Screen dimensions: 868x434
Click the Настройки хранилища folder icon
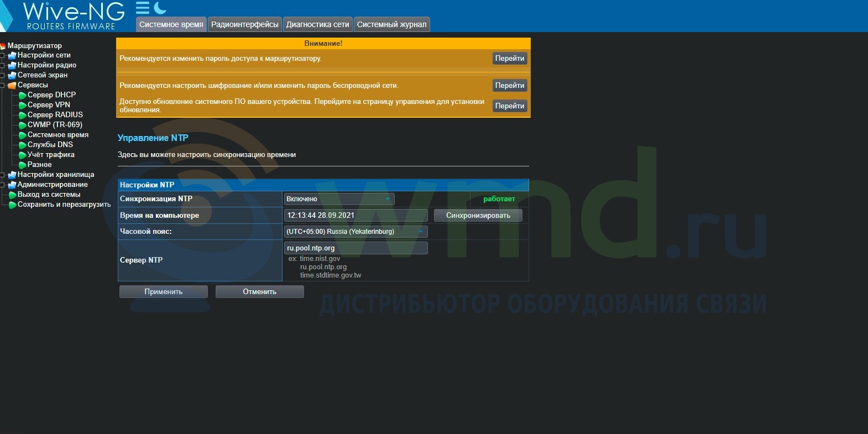pyautogui.click(x=12, y=175)
